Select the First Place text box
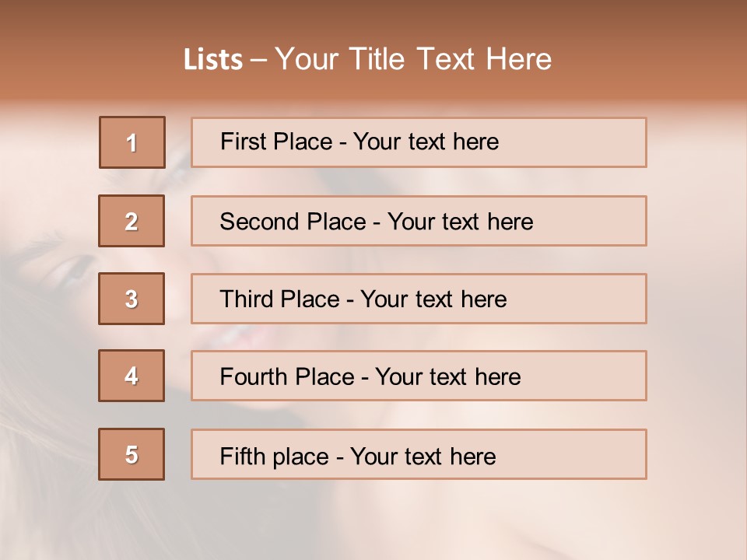This screenshot has height=560, width=747. [x=419, y=142]
